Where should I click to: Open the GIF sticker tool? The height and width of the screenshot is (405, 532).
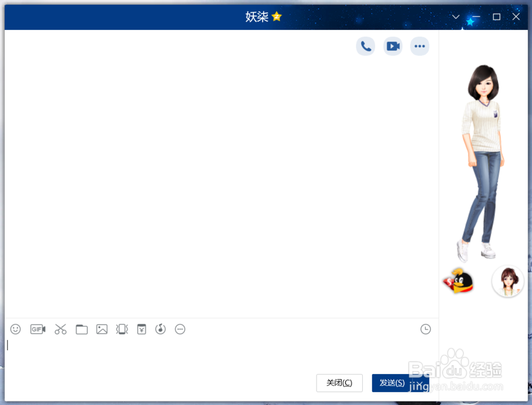point(38,329)
